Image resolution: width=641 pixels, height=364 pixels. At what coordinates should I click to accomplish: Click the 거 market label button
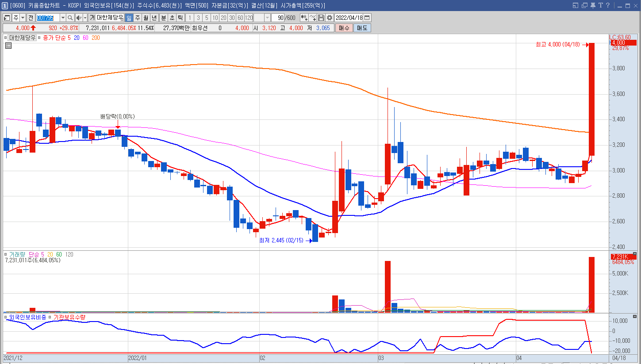tap(92, 18)
